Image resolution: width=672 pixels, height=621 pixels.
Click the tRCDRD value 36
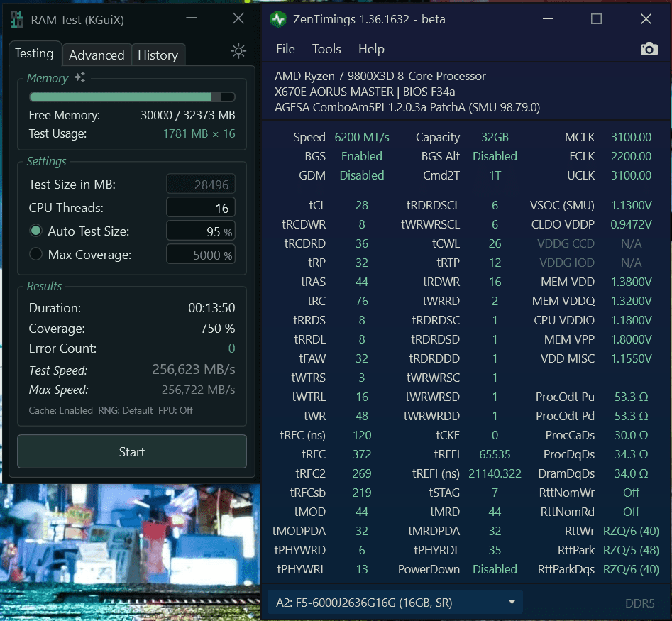click(362, 243)
